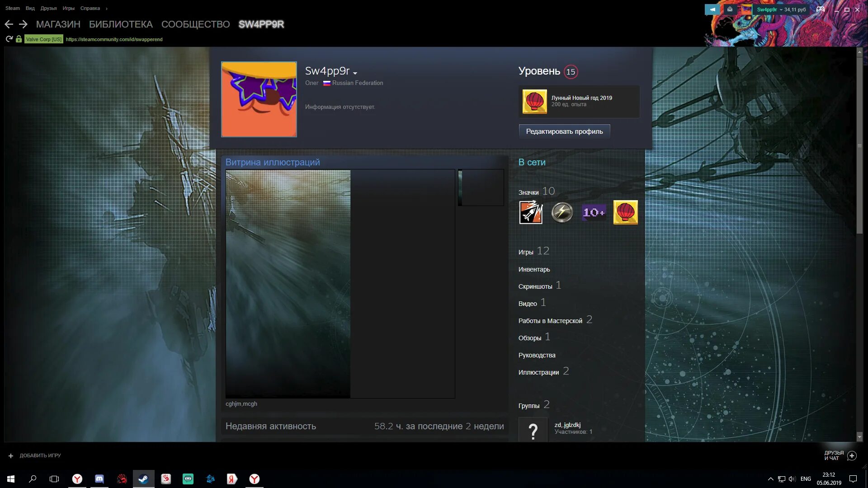Screen dimensions: 868x488
Task: Click the browser back arrow
Action: pos(9,24)
